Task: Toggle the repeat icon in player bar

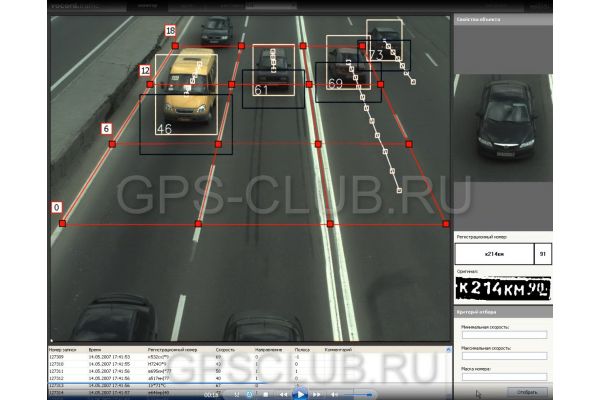Action: [249, 394]
